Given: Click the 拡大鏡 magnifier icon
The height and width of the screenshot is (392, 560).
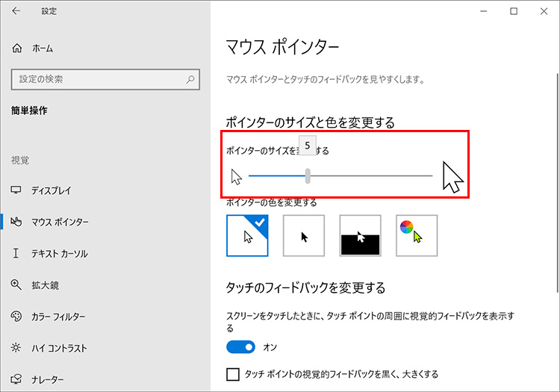Looking at the screenshot, I should coord(16,284).
